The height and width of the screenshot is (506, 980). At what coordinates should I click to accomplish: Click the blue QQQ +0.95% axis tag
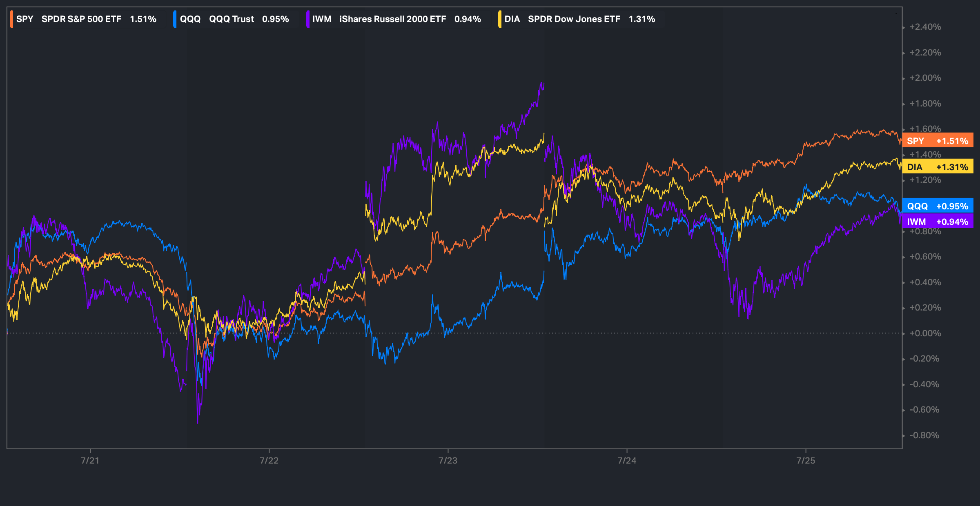[x=938, y=206]
